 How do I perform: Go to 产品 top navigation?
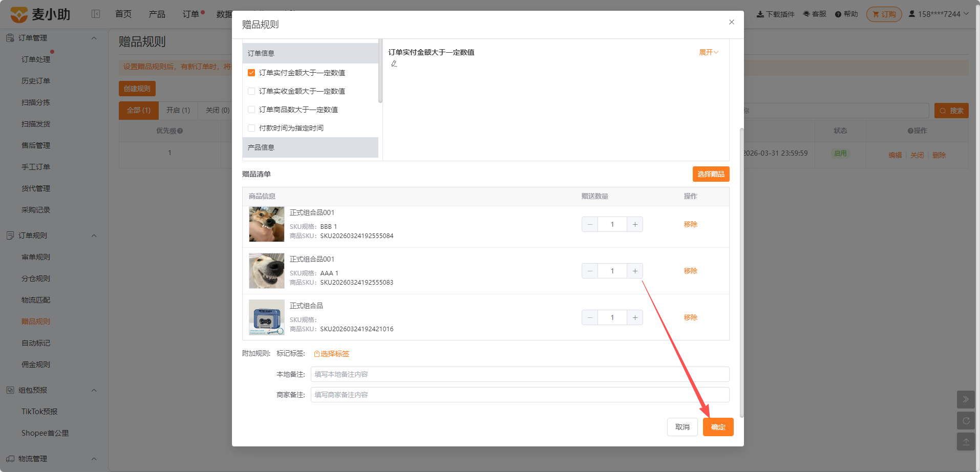(x=157, y=14)
